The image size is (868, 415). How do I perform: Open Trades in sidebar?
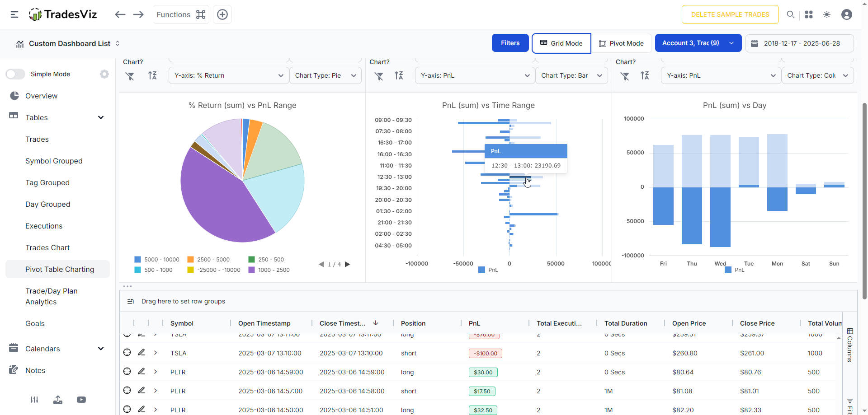(x=37, y=139)
